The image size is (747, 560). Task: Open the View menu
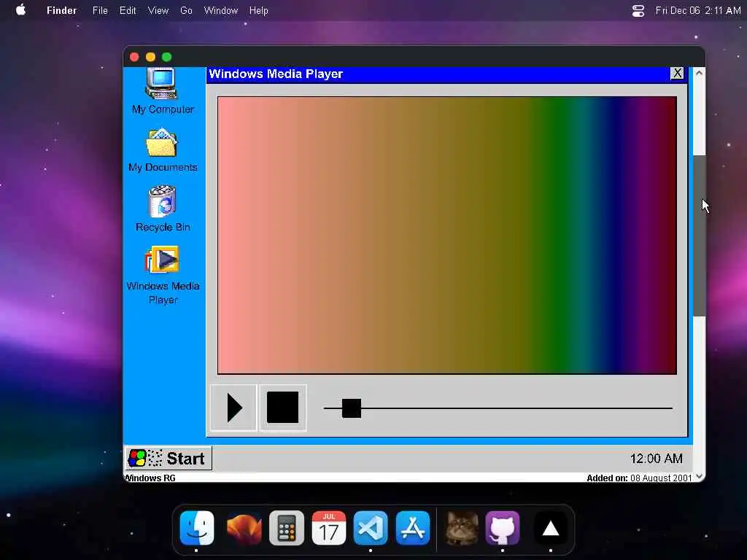pyautogui.click(x=158, y=10)
